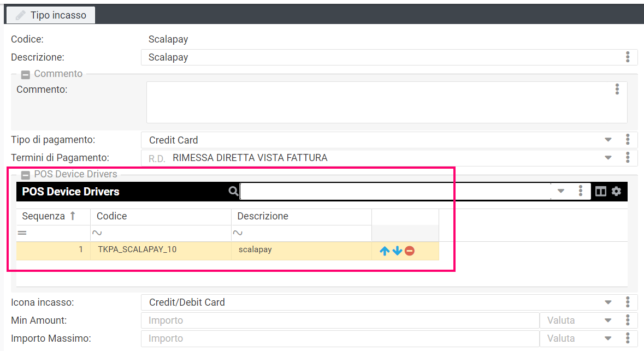Viewport: 644px width, 351px height.
Task: Click the search magnifier in POS Device Drivers
Action: click(x=233, y=191)
